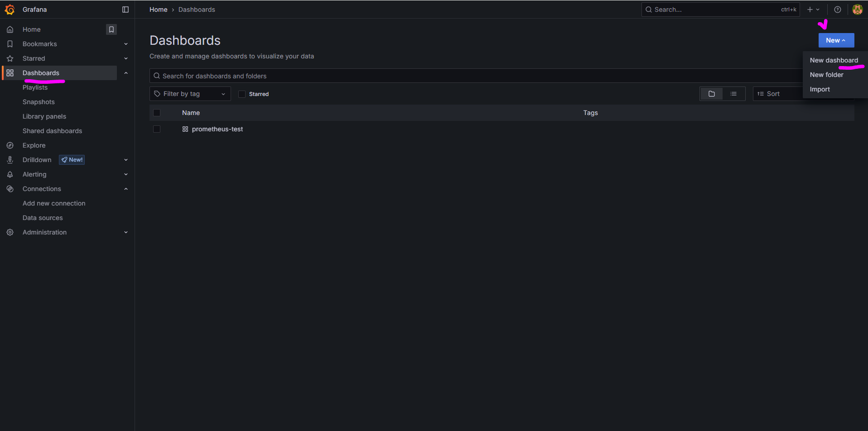Click the magnifier icon in top search
Viewport: 868px width, 431px height.
649,10
